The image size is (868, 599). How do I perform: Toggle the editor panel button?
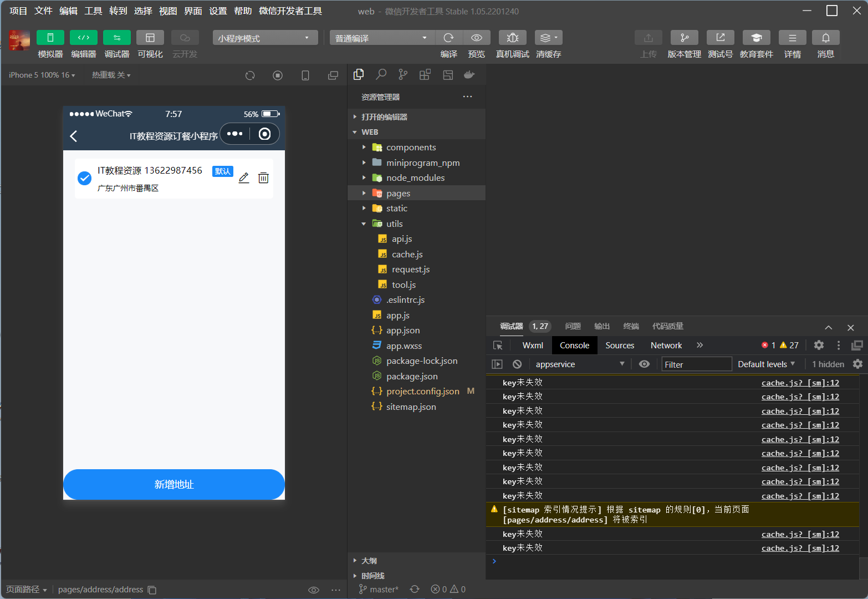tap(84, 37)
